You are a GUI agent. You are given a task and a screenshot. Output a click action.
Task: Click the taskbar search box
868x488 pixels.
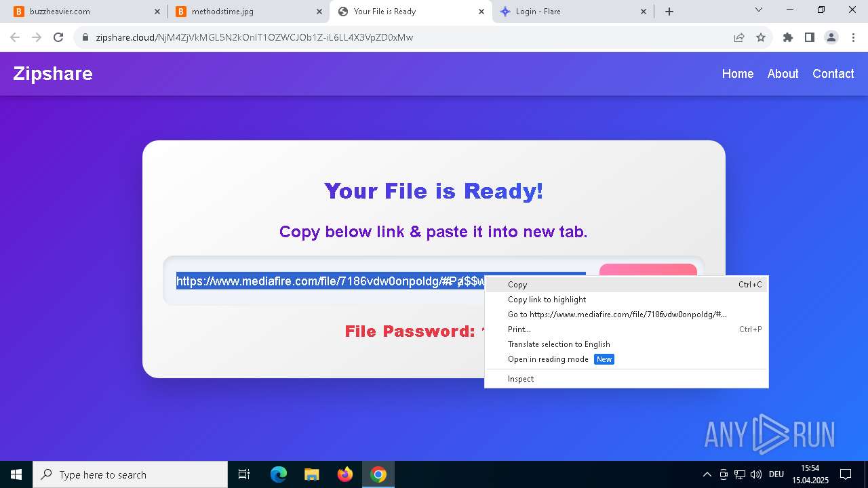(x=130, y=474)
